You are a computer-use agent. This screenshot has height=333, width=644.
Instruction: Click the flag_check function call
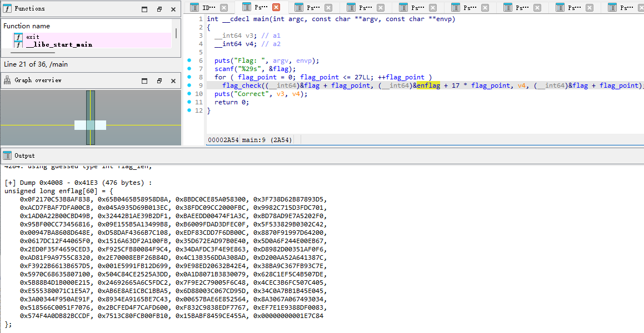tap(242, 85)
